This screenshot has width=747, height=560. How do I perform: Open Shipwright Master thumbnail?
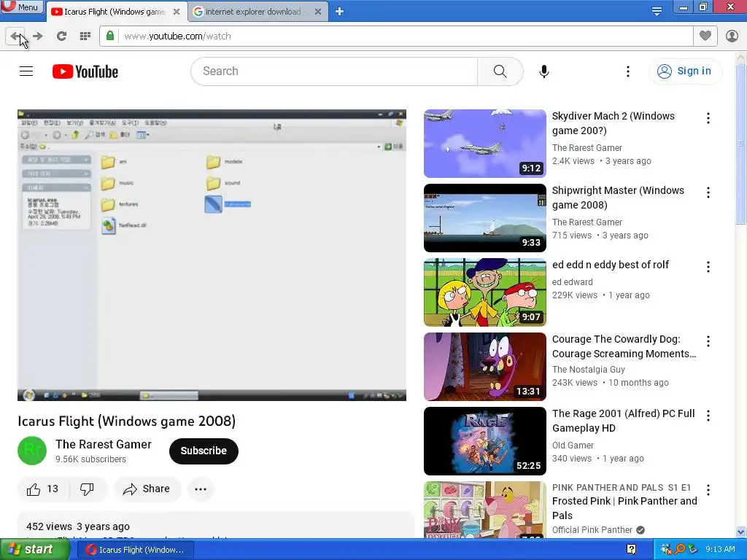pyautogui.click(x=485, y=217)
